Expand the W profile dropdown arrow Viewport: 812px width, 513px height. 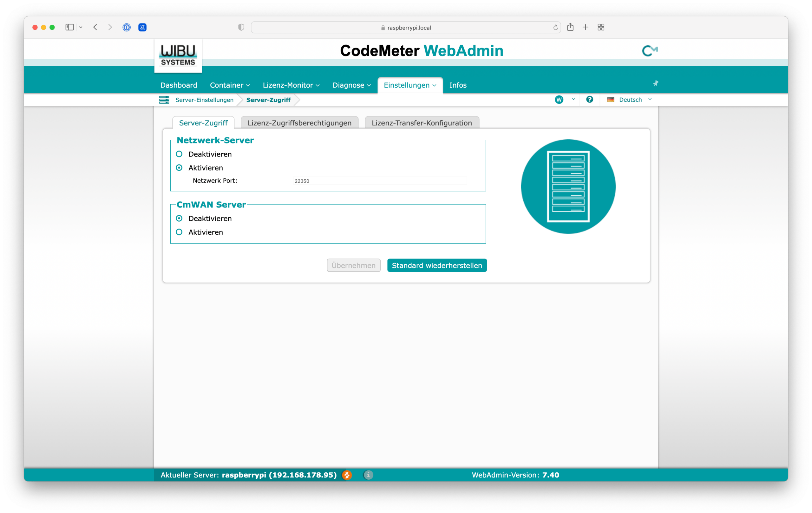[573, 99]
